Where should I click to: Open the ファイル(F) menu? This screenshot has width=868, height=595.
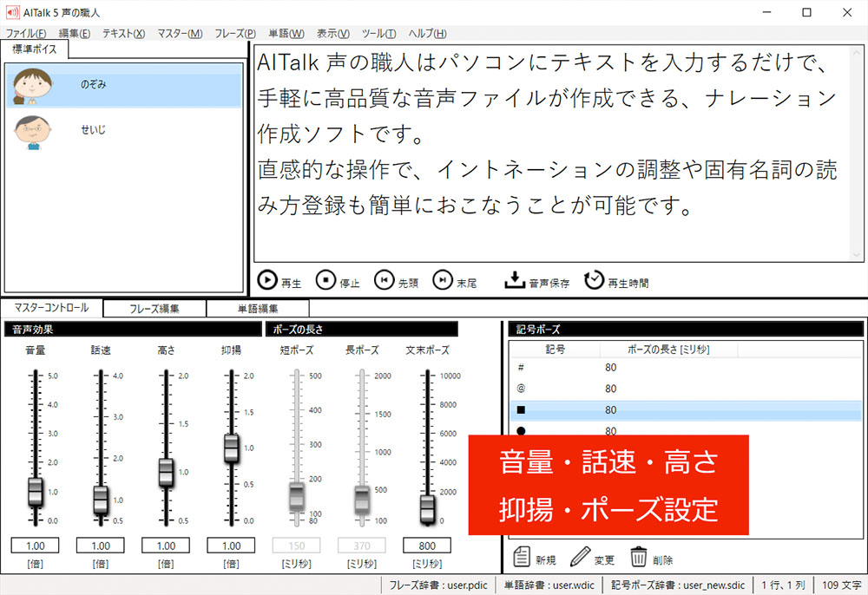point(26,34)
